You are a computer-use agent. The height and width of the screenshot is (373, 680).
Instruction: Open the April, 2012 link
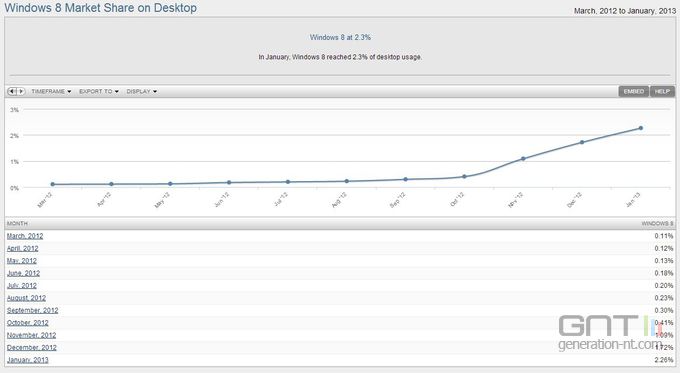pos(23,249)
